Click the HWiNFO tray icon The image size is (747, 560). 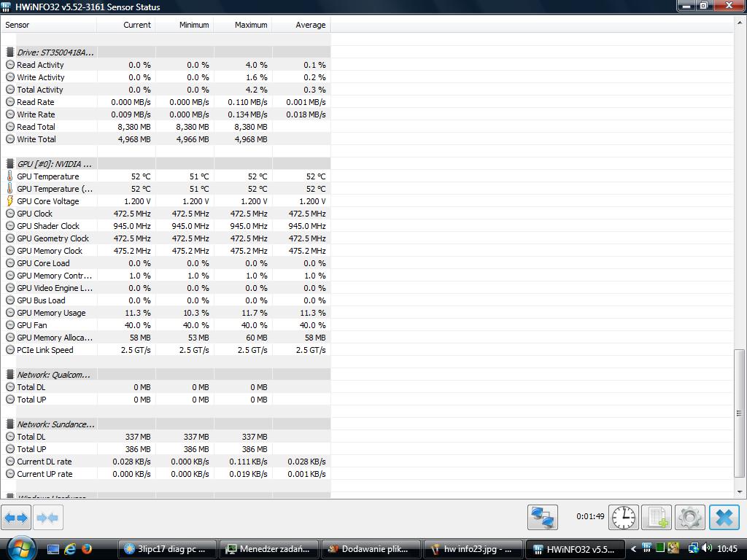(646, 548)
